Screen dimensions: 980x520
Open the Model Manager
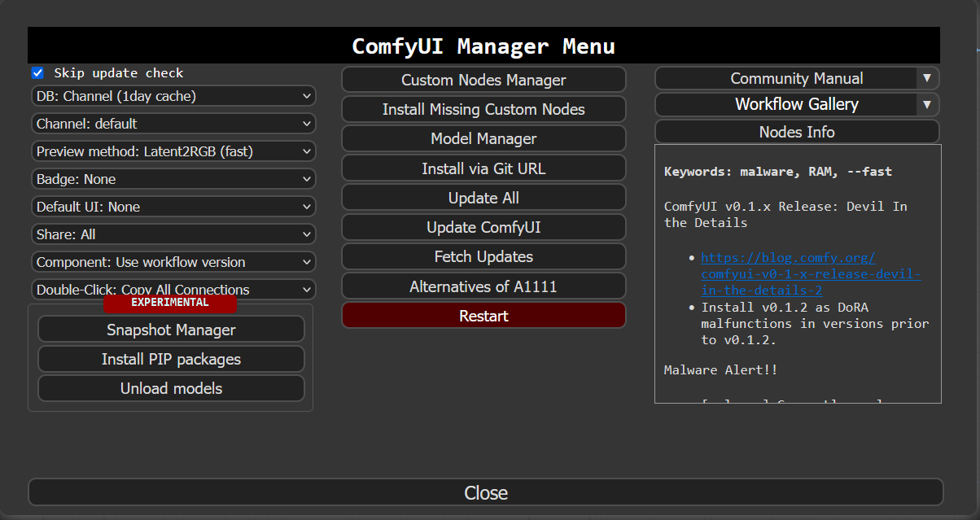(483, 138)
